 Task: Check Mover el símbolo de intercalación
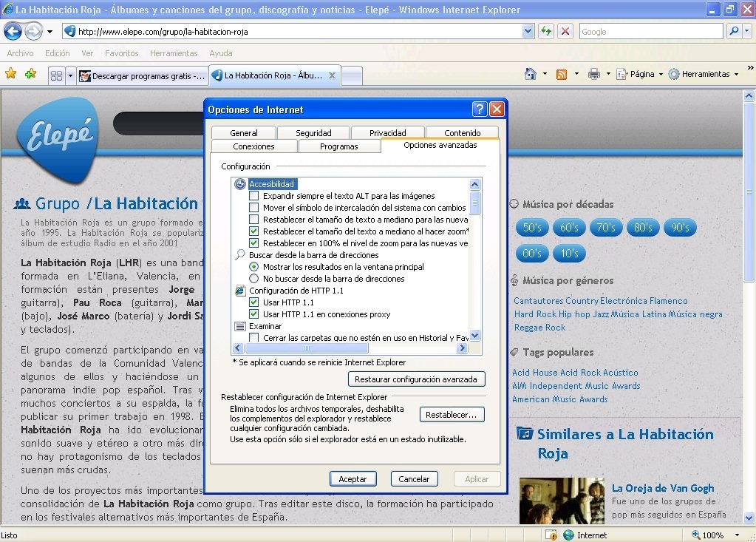(x=253, y=207)
